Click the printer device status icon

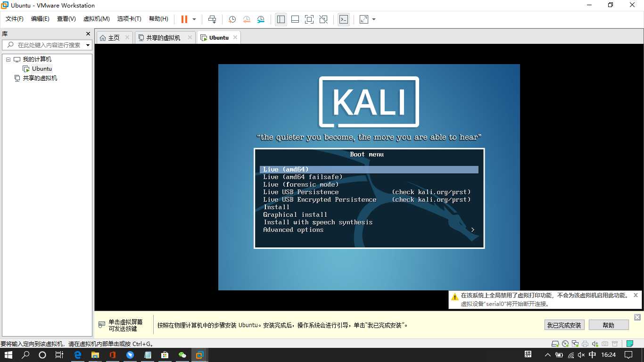click(585, 344)
